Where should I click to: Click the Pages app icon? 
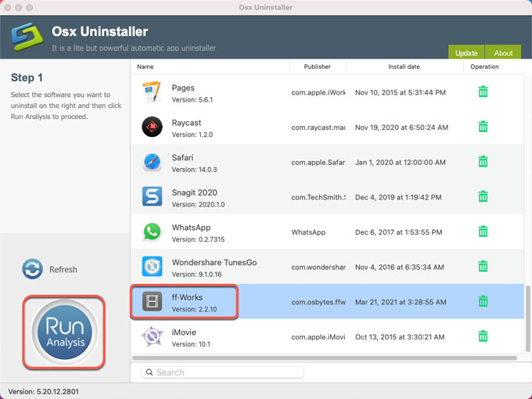tap(152, 92)
